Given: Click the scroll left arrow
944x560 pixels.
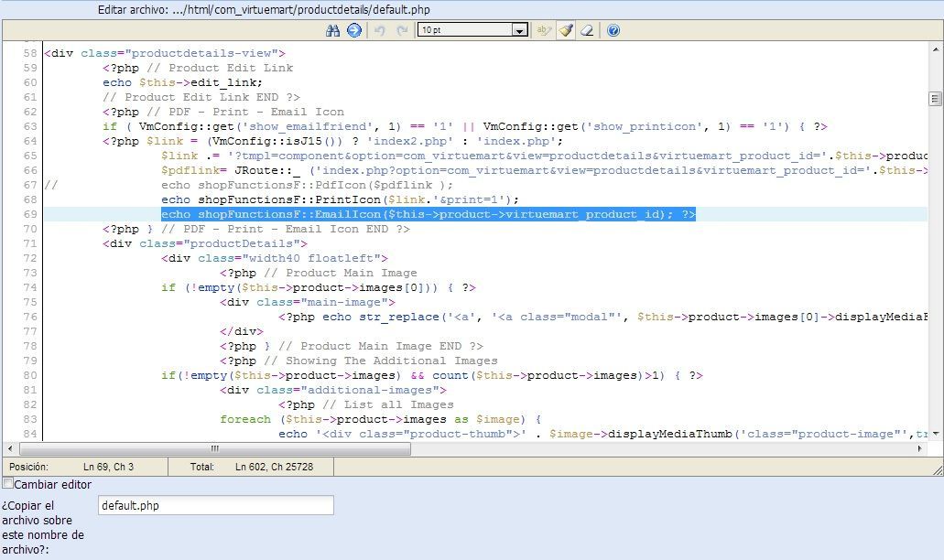Looking at the screenshot, I should (10, 448).
